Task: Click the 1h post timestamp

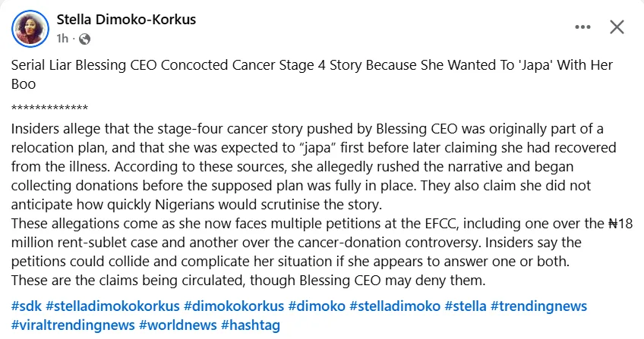Action: [x=63, y=38]
